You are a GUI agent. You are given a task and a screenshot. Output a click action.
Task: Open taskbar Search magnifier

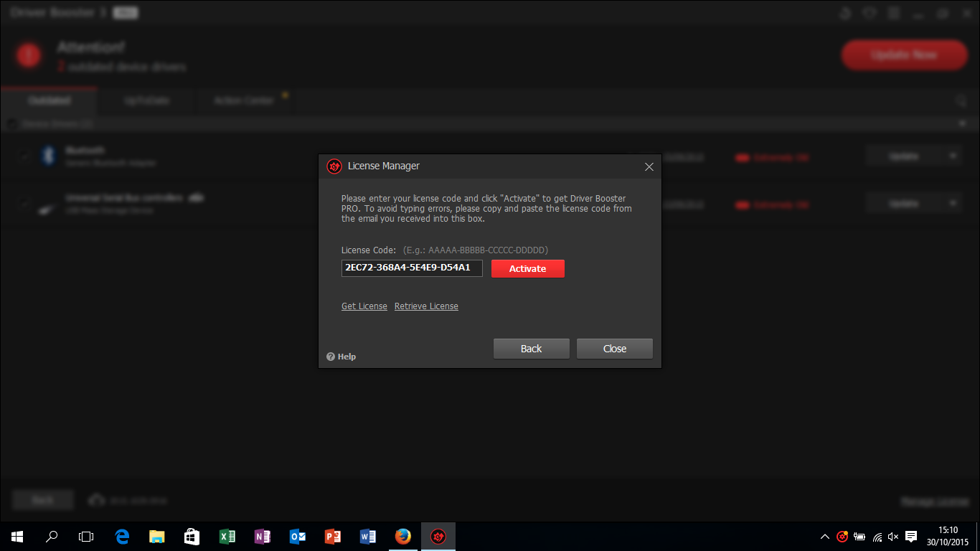tap(52, 537)
